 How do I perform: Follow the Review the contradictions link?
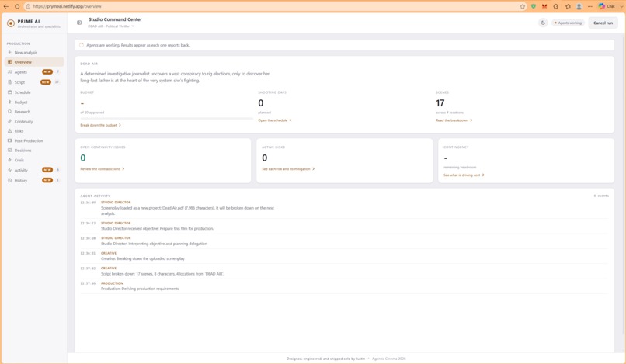(103, 169)
